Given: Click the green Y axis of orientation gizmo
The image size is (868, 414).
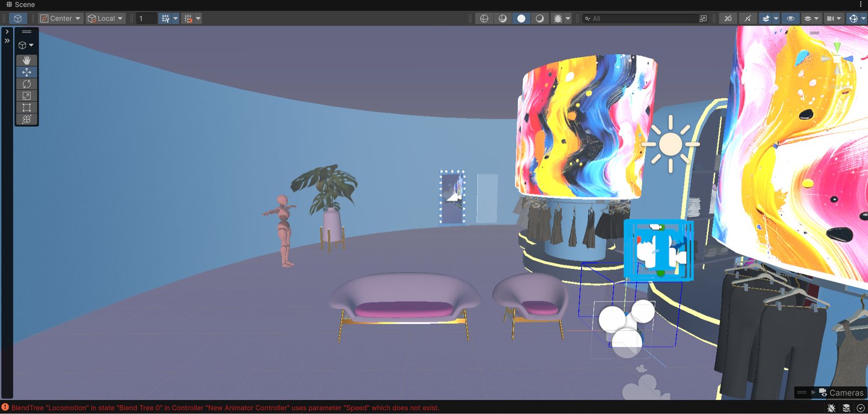Looking at the screenshot, I should point(837,48).
